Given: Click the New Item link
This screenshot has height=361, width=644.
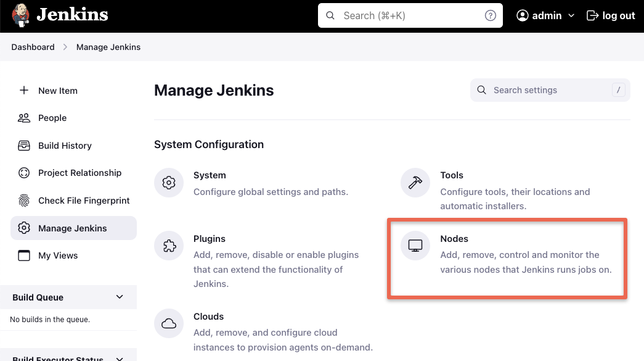Looking at the screenshot, I should tap(57, 91).
